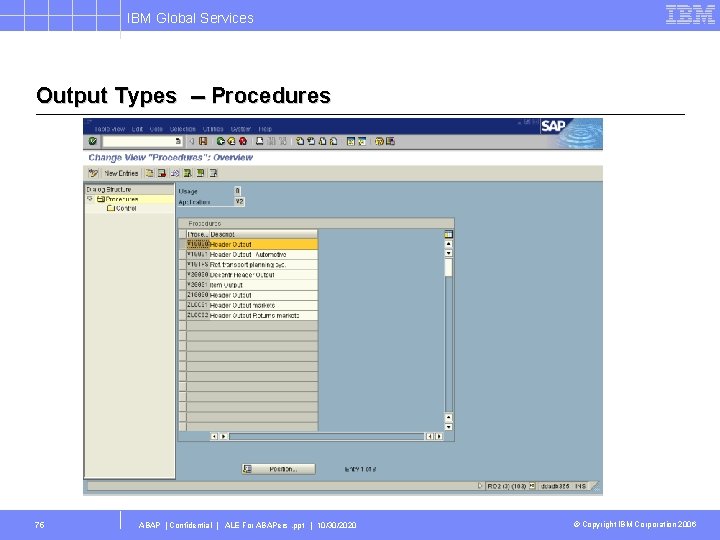Click the Generate Shortcut icon

coord(362,141)
